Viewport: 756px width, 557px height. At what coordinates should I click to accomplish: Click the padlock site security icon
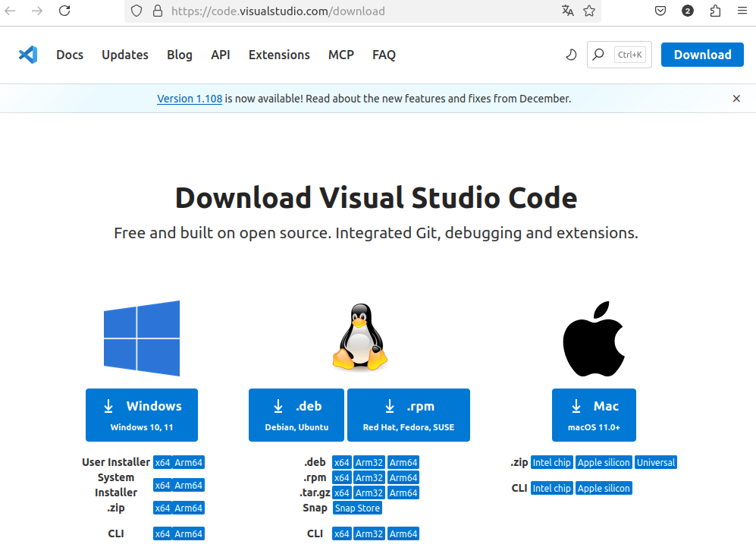(x=158, y=11)
